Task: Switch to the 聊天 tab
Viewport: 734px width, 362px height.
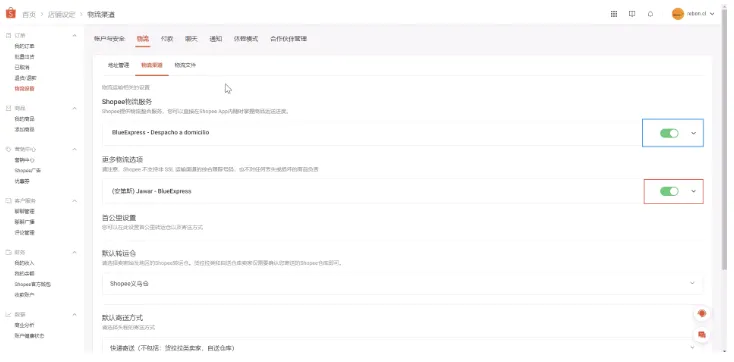Action: (191, 39)
